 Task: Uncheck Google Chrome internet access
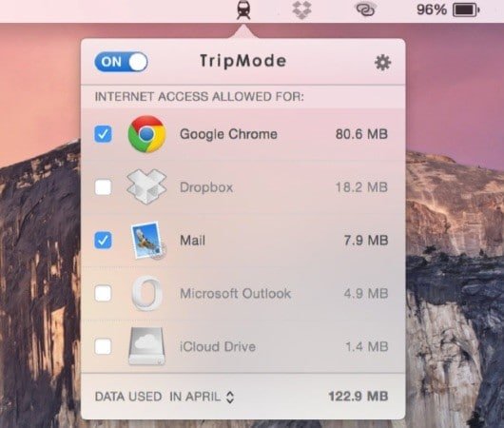[104, 134]
